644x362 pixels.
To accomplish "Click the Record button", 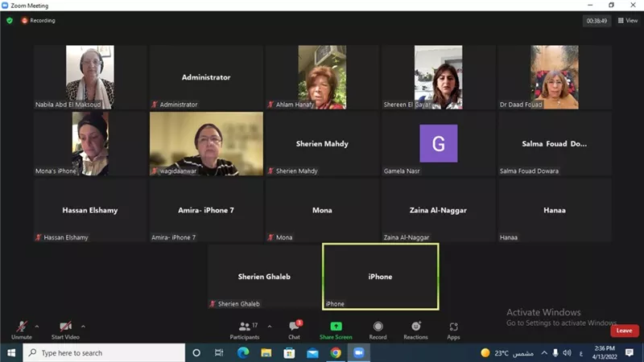I will pos(378,330).
